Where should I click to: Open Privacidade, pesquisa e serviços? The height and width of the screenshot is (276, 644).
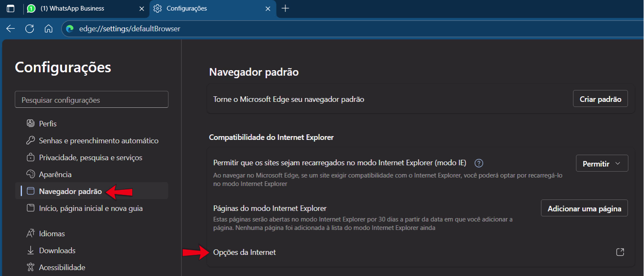point(92,158)
